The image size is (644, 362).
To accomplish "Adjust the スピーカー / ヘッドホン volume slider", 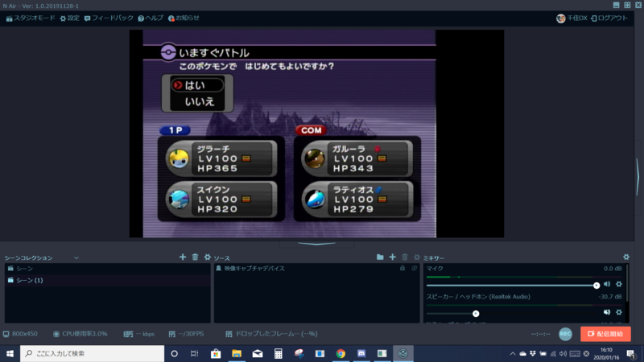I will (511, 314).
